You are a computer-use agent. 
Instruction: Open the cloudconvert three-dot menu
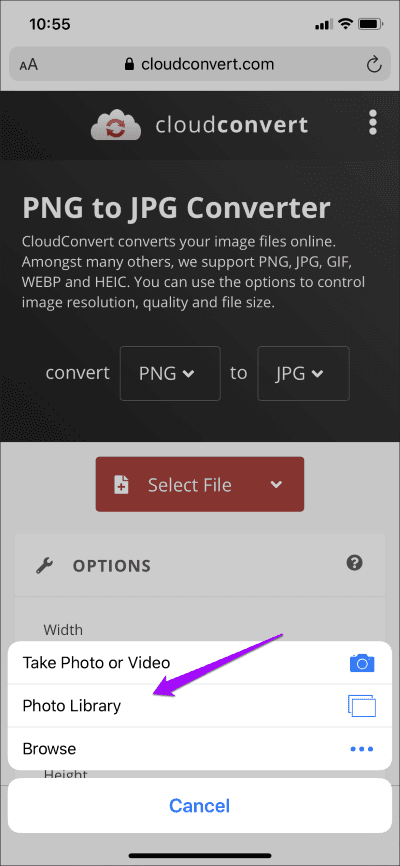[x=373, y=122]
